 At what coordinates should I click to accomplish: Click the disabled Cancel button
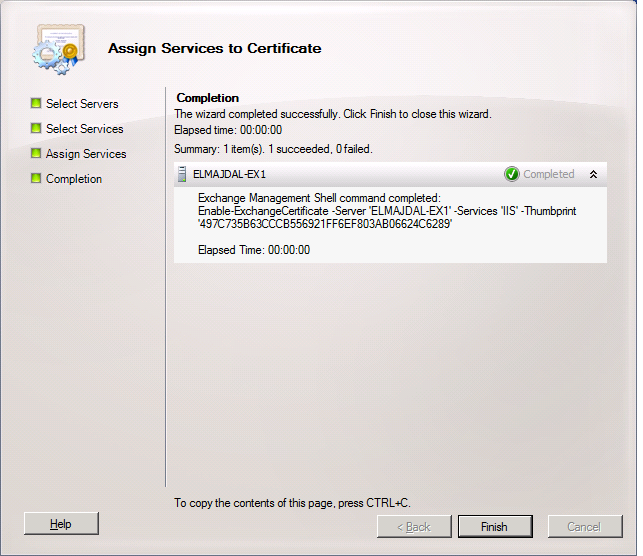pos(584,526)
